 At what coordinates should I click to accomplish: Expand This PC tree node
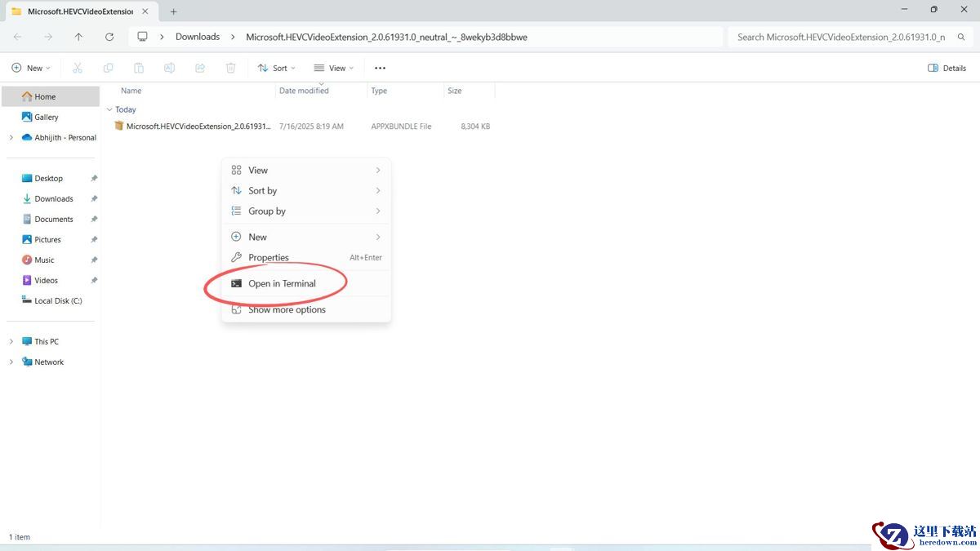pyautogui.click(x=11, y=341)
